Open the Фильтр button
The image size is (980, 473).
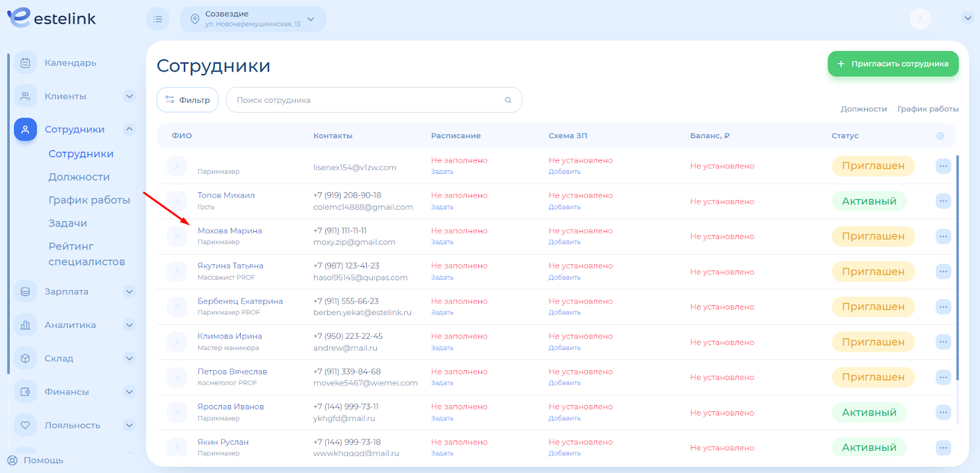(187, 100)
